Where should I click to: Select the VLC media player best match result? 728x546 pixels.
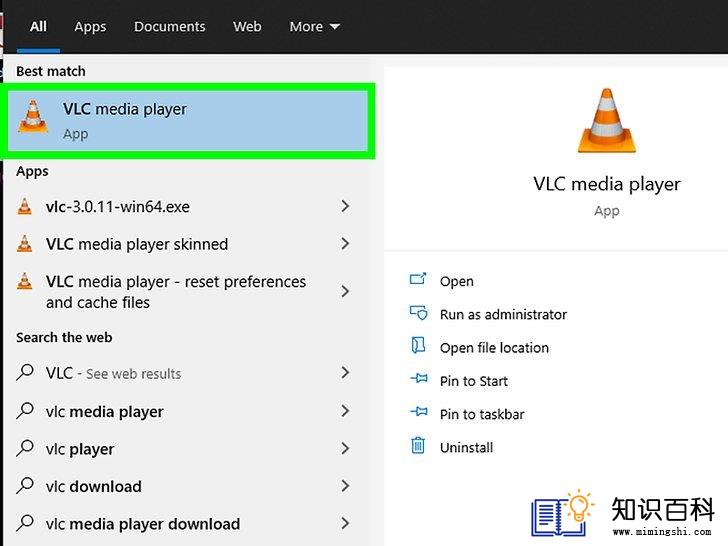tap(188, 121)
